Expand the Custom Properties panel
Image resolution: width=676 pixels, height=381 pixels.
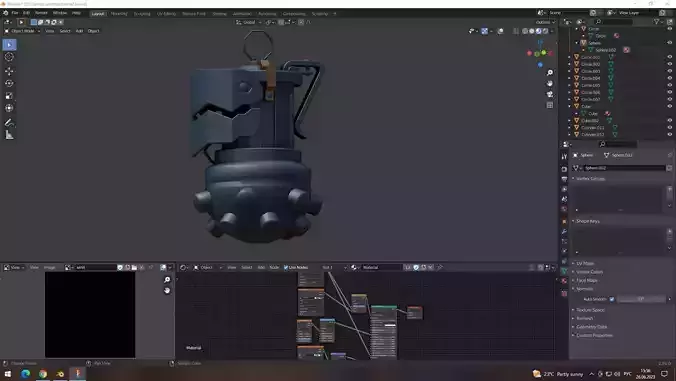594,335
